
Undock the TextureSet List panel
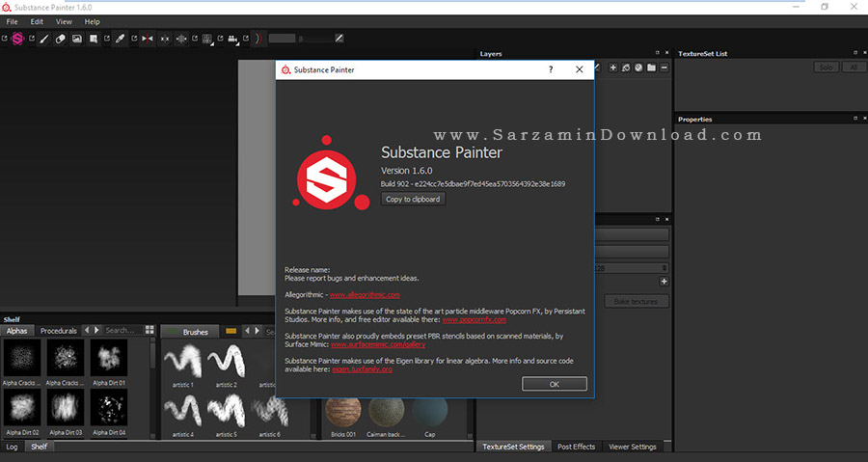[x=855, y=53]
